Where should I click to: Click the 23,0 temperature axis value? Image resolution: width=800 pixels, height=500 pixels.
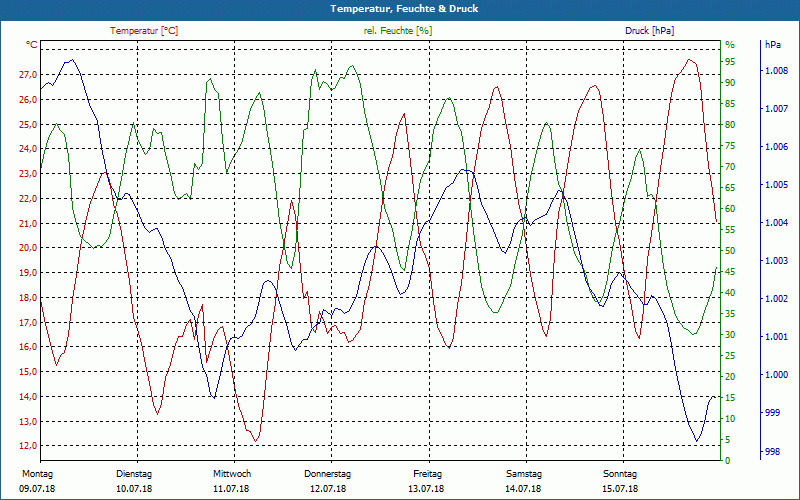pos(28,174)
